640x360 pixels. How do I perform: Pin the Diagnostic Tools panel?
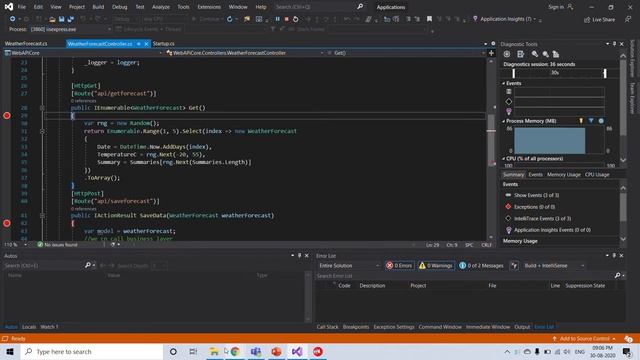tap(614, 44)
